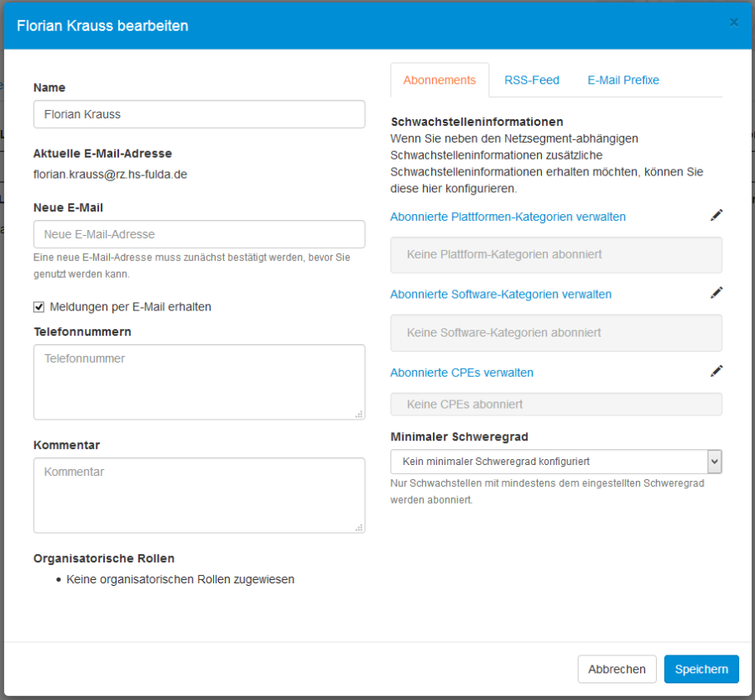Click the Abbrechen button
755x700 pixels.
pyautogui.click(x=617, y=669)
